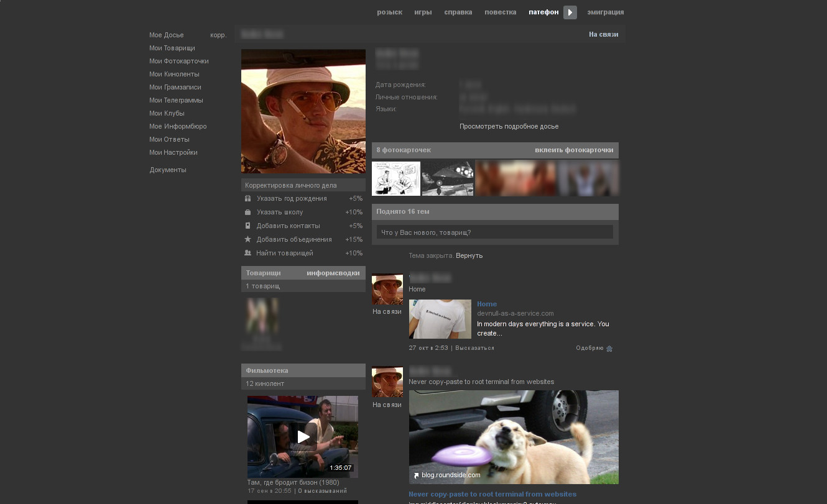Click Высказаться to comment on the Home post
The image size is (827, 504).
tap(475, 349)
